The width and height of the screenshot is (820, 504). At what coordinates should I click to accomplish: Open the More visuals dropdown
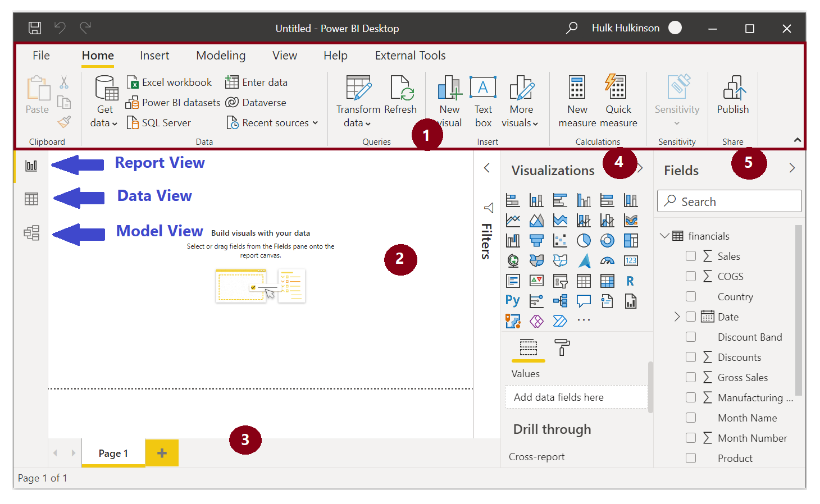(520, 102)
